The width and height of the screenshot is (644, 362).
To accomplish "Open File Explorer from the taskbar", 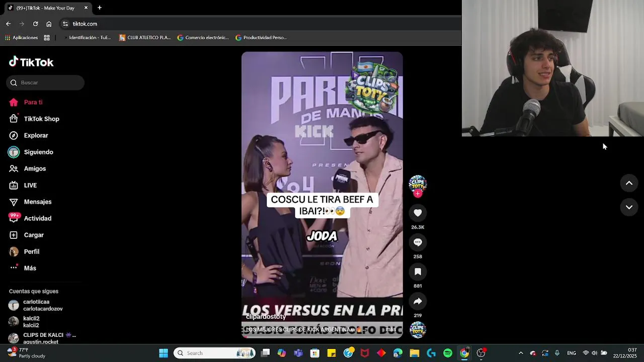I will click(415, 353).
